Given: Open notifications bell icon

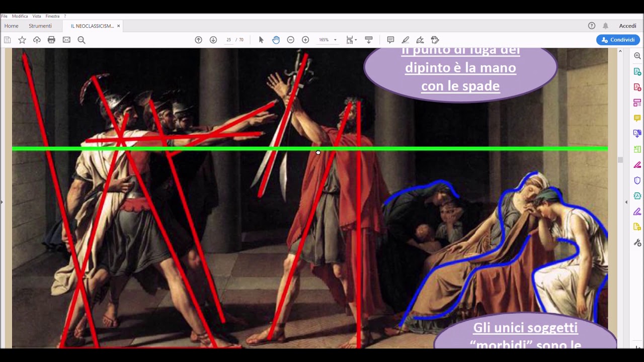Looking at the screenshot, I should [606, 26].
